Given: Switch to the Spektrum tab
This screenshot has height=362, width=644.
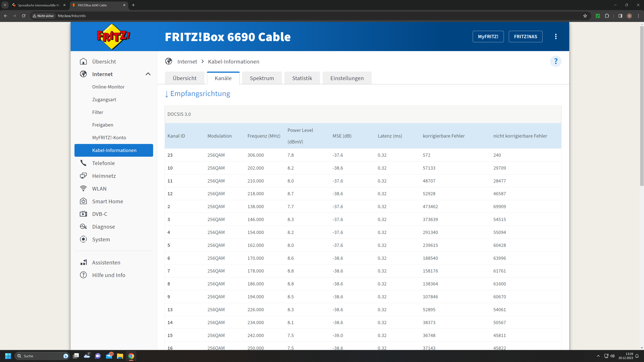Looking at the screenshot, I should [262, 78].
